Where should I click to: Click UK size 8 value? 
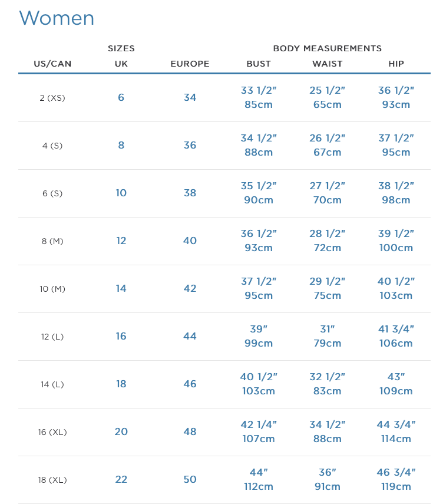pos(121,145)
